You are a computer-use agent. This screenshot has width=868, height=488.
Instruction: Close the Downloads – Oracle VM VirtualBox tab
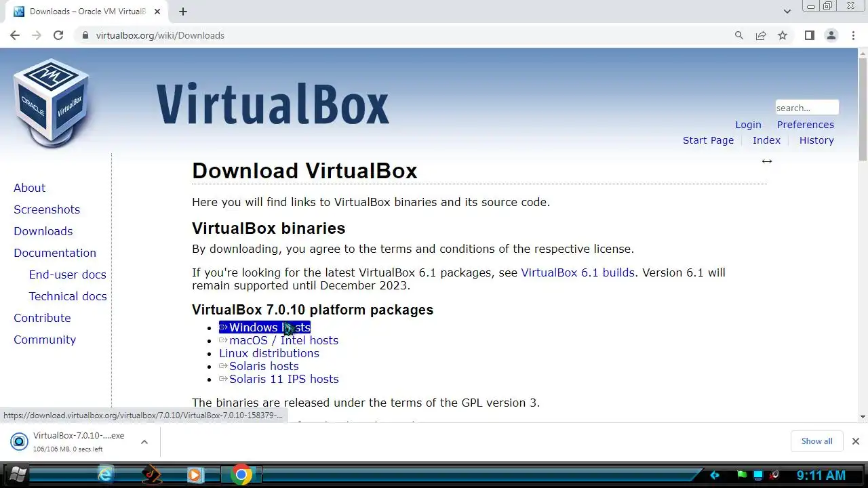[x=158, y=12]
